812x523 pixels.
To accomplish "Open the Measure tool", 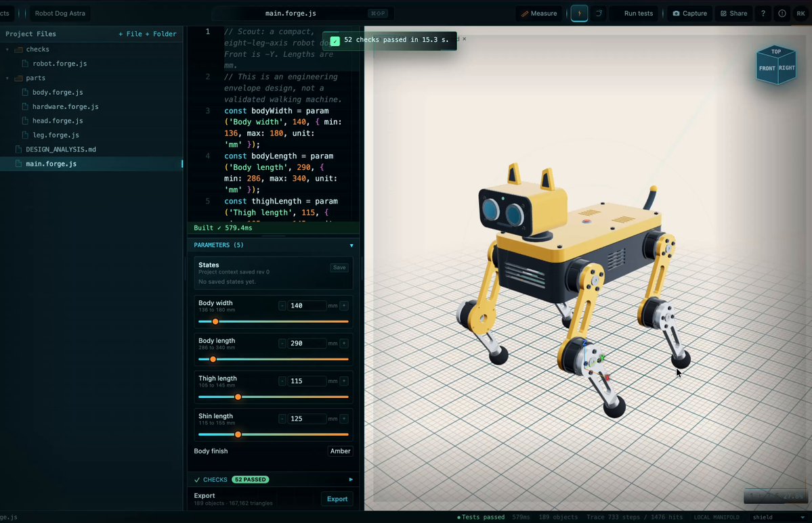I will coord(539,14).
